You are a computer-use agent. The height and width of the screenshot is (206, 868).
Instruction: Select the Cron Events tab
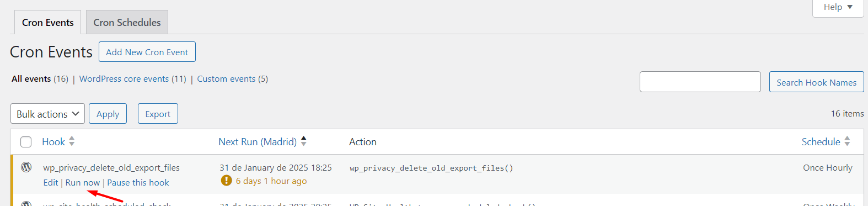47,23
